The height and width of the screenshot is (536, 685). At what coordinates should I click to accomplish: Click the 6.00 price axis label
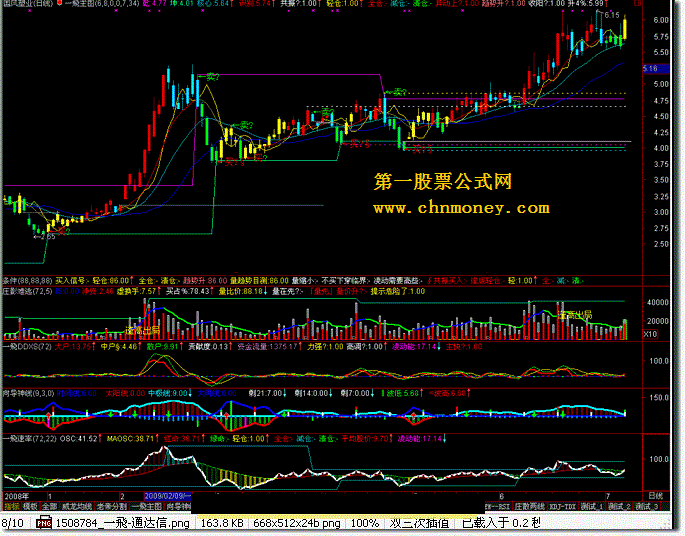[x=661, y=20]
